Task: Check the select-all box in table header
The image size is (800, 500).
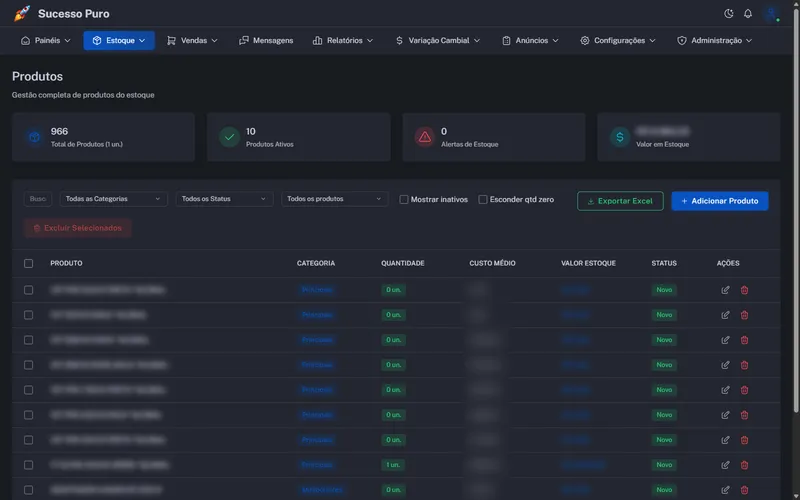Action: pyautogui.click(x=29, y=263)
